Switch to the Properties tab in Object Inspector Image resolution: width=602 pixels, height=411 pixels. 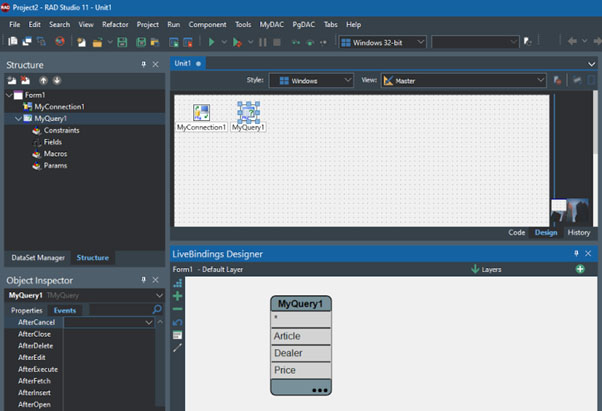(x=26, y=310)
